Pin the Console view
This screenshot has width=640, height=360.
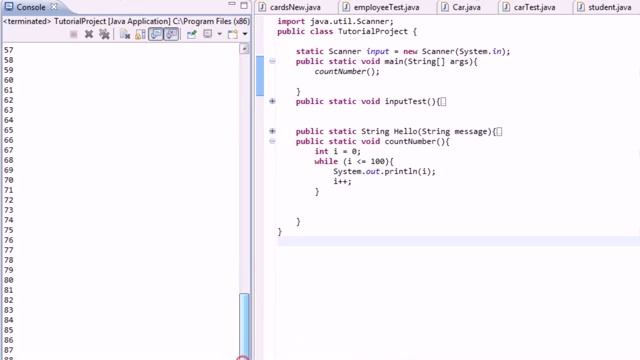click(x=191, y=34)
